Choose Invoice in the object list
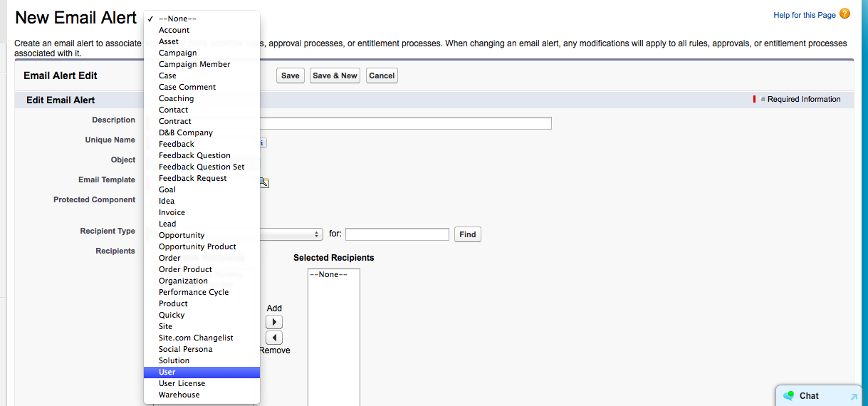868x406 pixels. 202,212
